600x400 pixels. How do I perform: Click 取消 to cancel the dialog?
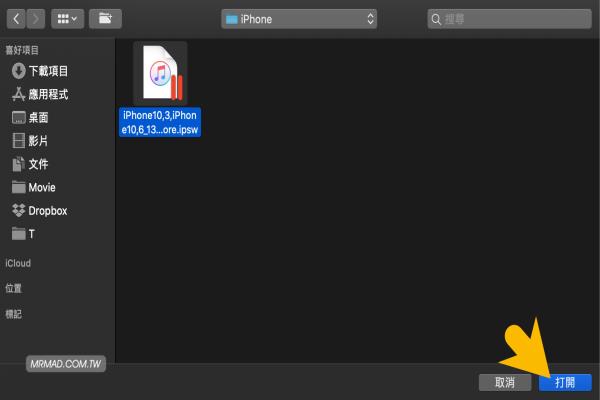tap(505, 382)
